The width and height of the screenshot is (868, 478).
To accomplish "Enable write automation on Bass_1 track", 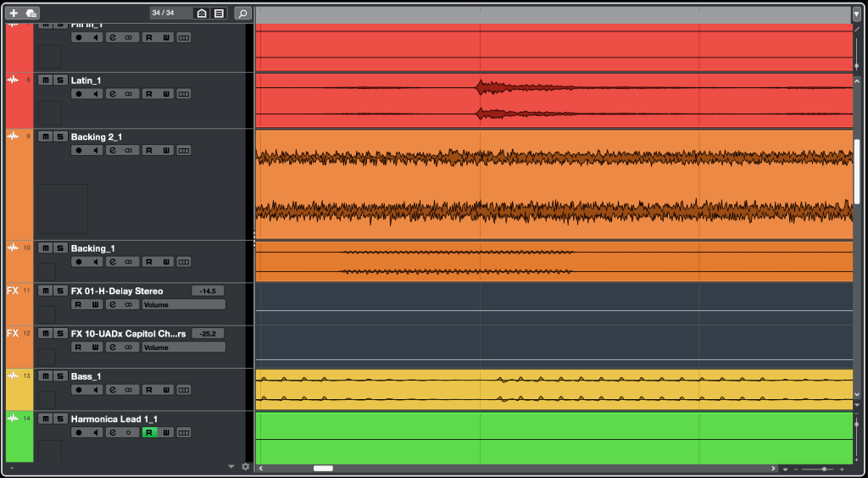I will pos(166,390).
